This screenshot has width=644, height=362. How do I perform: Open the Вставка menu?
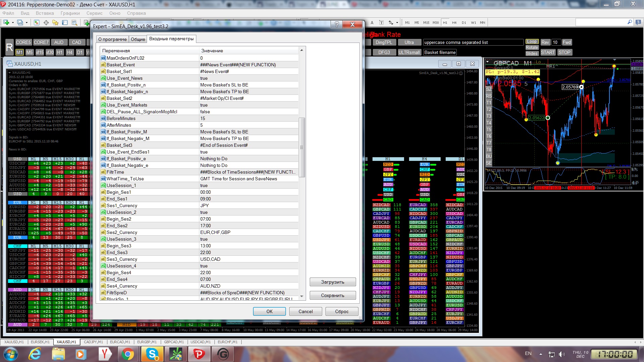(45, 13)
